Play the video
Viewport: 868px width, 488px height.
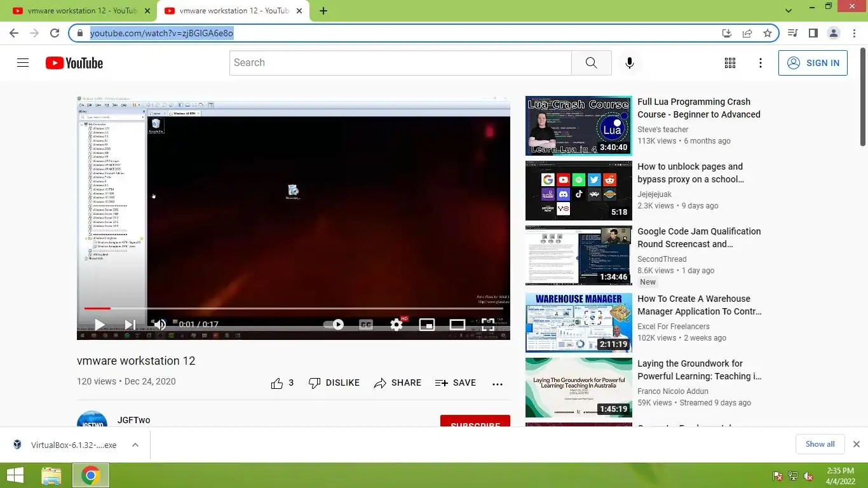click(100, 325)
